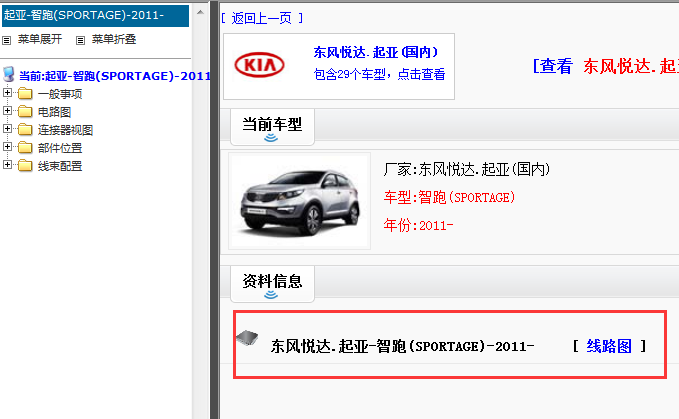Click the KIA logo image
The width and height of the screenshot is (679, 419).
point(259,65)
